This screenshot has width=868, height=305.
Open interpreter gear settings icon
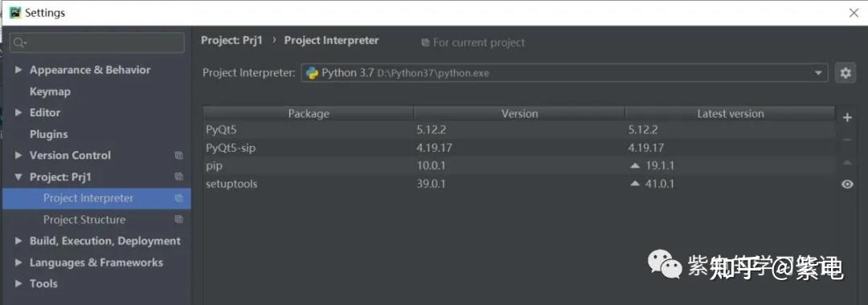[x=845, y=73]
